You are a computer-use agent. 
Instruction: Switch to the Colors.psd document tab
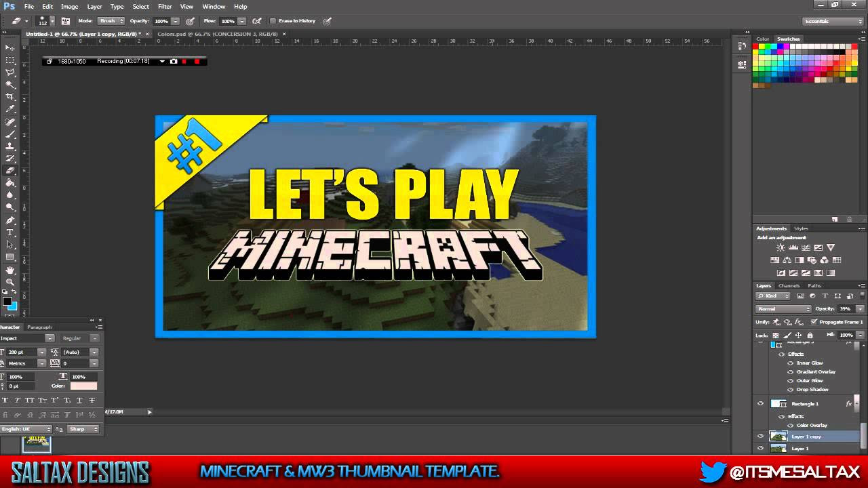[x=217, y=34]
